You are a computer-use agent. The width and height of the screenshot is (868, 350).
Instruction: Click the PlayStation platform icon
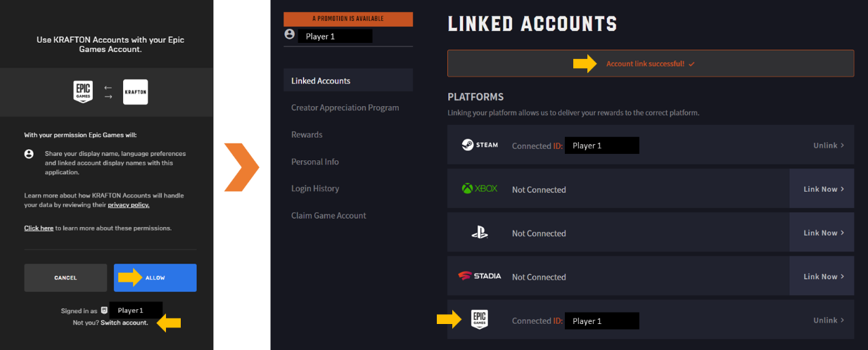(480, 233)
